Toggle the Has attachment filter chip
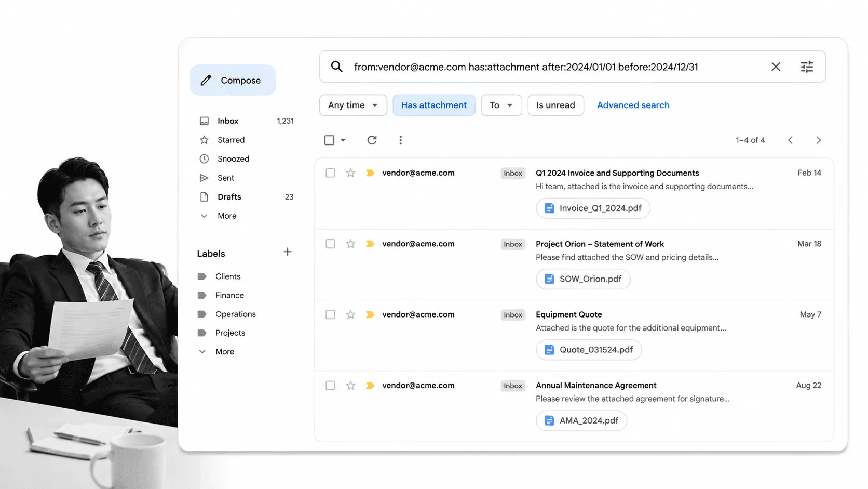 tap(434, 105)
